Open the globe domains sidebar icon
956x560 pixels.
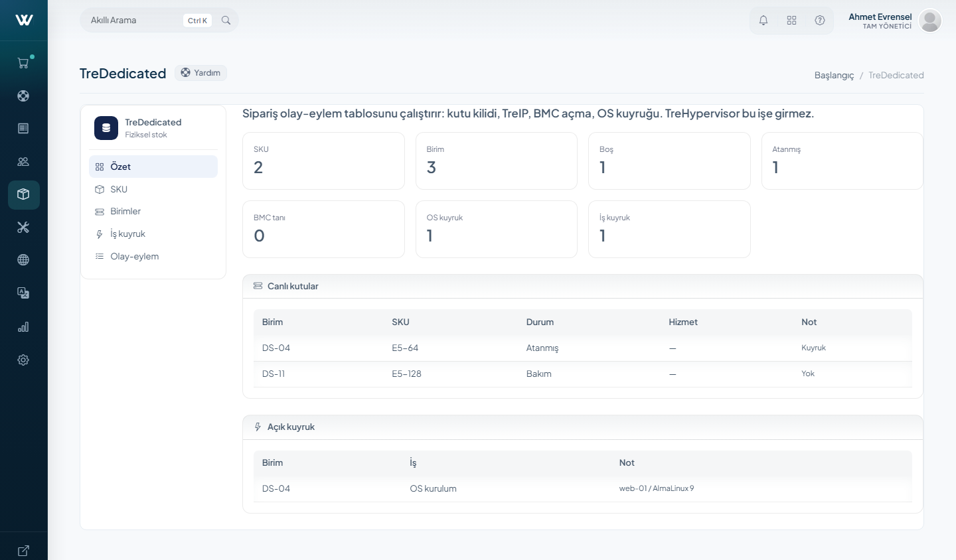click(x=23, y=260)
